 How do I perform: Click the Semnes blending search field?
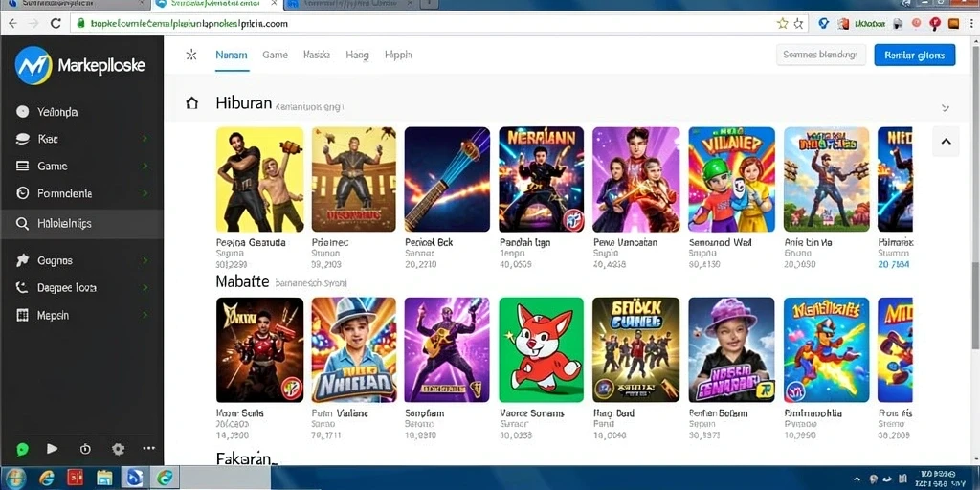click(820, 55)
